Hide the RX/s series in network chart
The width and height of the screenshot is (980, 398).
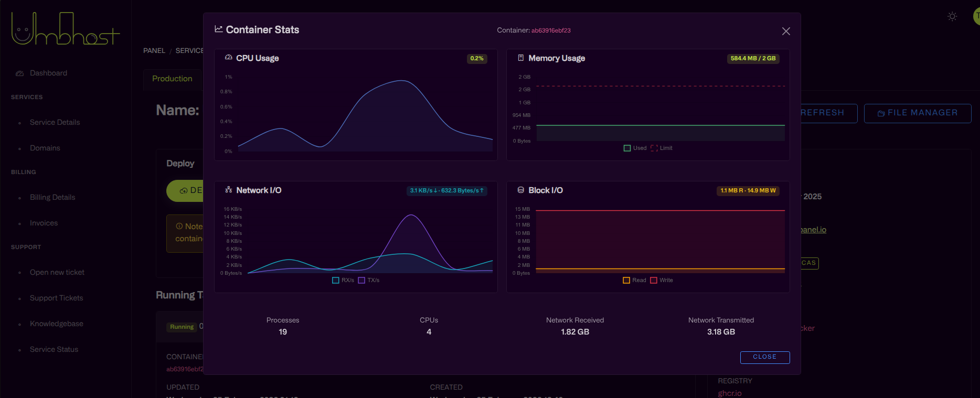pos(336,281)
